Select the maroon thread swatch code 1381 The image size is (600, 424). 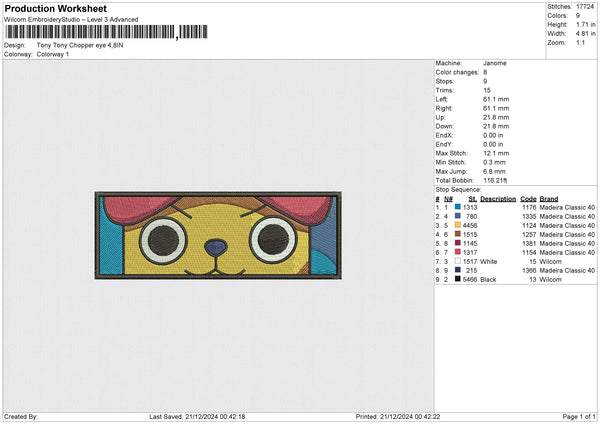click(457, 243)
